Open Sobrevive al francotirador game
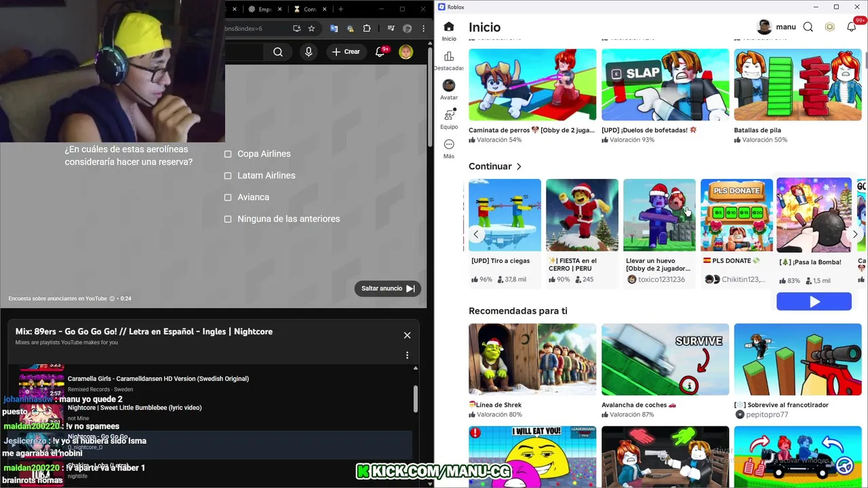 (797, 359)
